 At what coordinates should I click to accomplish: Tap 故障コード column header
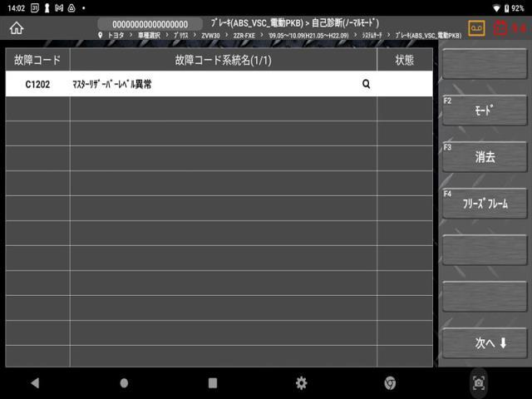[x=37, y=60]
